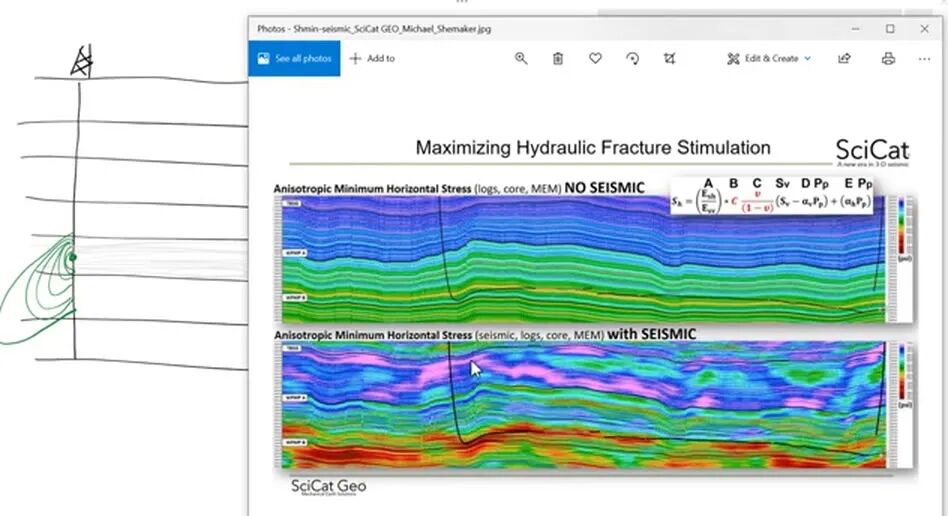Open the Edit & Create dropdown

(x=768, y=59)
